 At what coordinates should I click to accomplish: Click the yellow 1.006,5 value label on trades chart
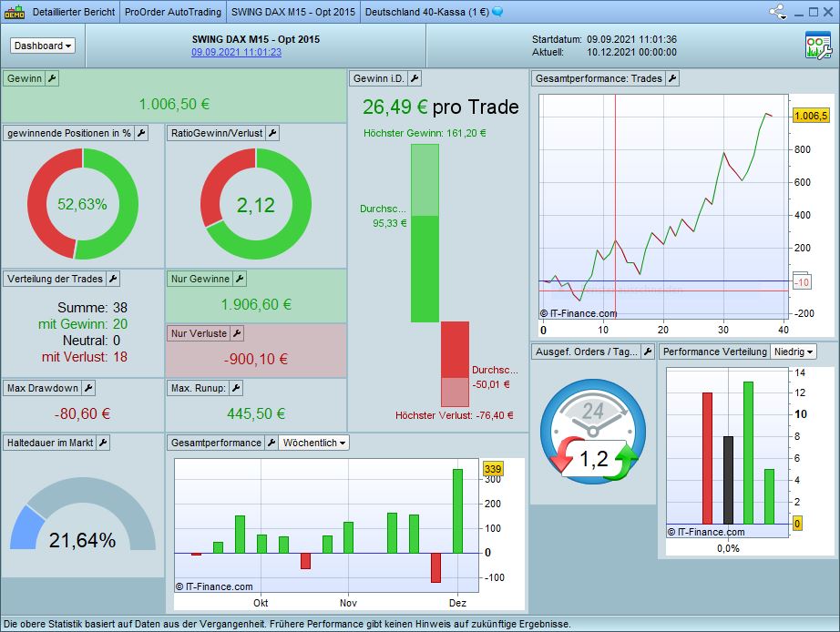click(x=811, y=116)
